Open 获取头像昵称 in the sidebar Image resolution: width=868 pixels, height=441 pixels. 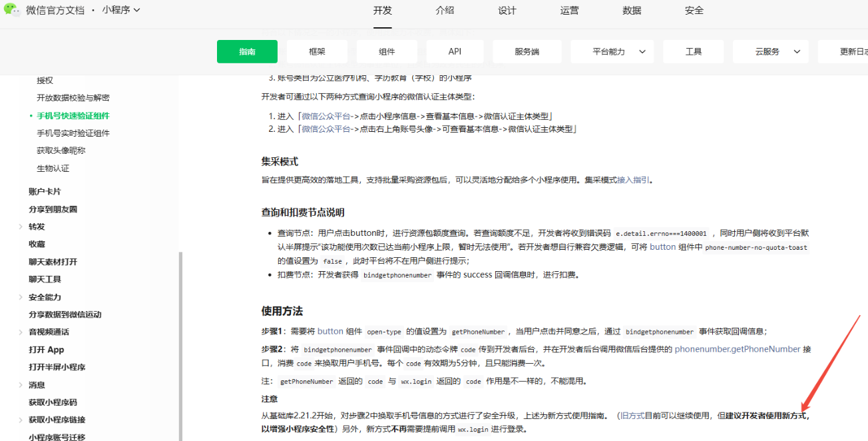point(61,151)
